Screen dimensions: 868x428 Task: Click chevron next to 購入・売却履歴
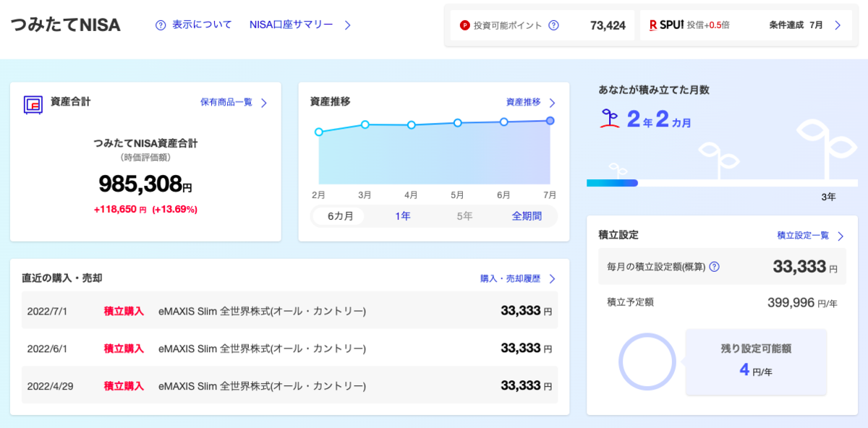point(553,278)
